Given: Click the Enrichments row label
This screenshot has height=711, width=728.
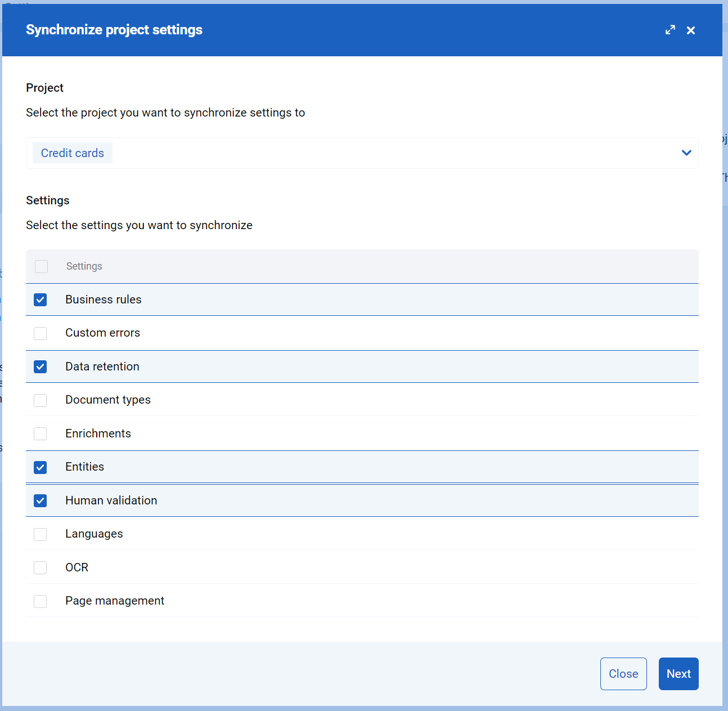Looking at the screenshot, I should tap(98, 433).
